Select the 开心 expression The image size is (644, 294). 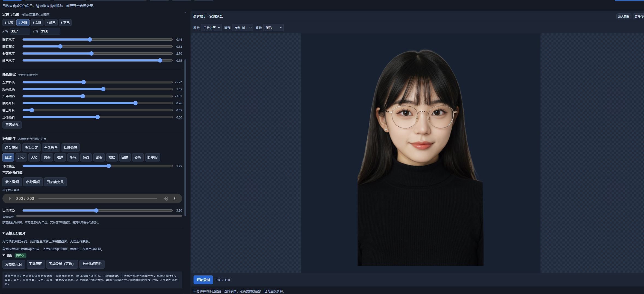21,158
